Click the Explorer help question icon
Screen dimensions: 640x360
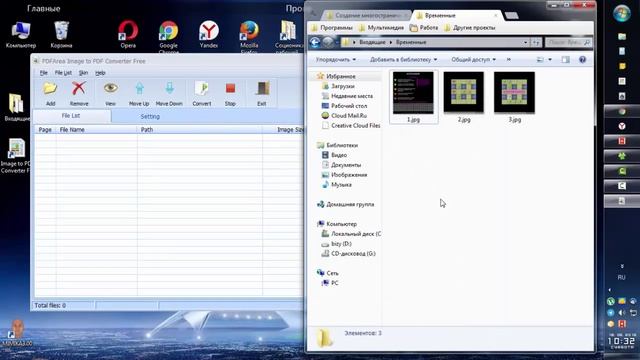click(x=582, y=60)
